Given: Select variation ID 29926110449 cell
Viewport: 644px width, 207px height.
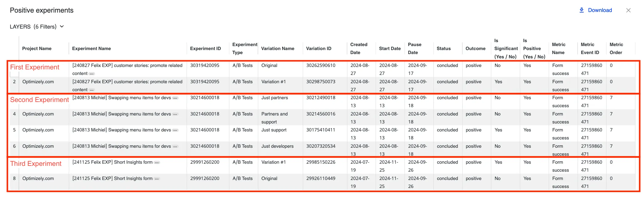Looking at the screenshot, I should click(321, 178).
